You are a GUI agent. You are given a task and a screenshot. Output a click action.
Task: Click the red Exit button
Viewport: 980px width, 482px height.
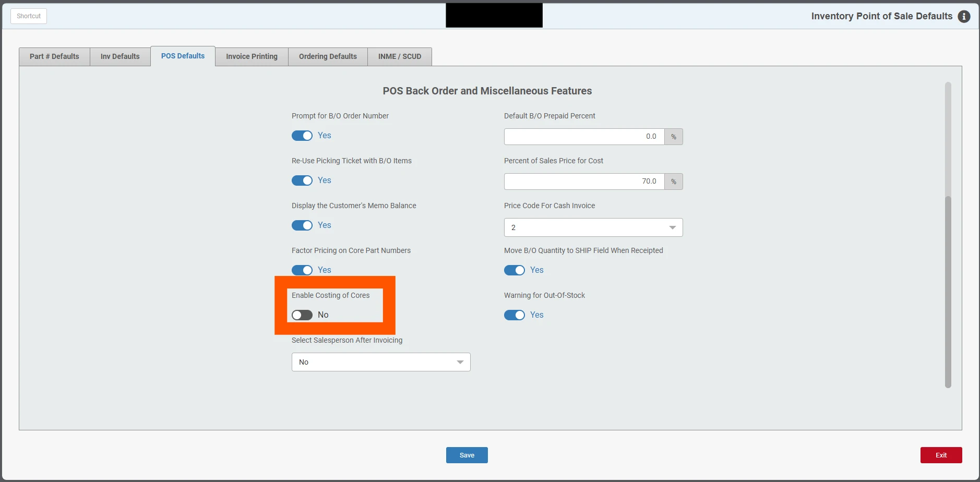941,455
